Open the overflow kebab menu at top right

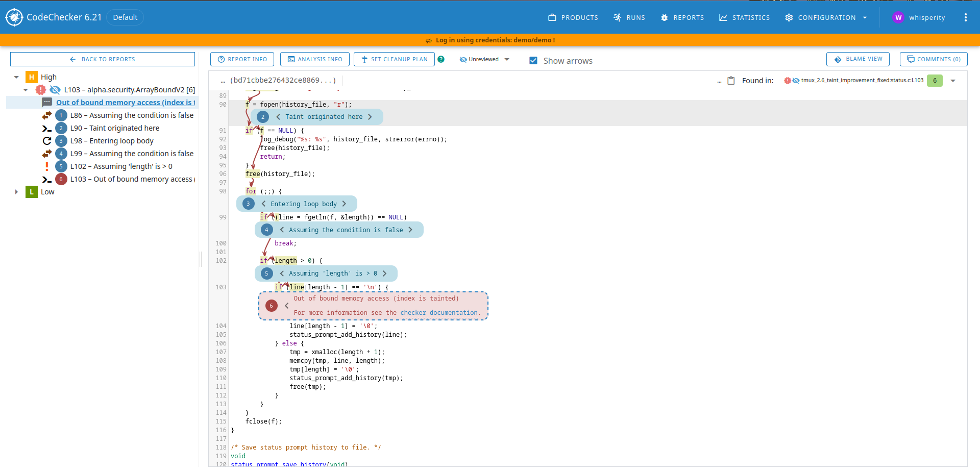pos(966,17)
